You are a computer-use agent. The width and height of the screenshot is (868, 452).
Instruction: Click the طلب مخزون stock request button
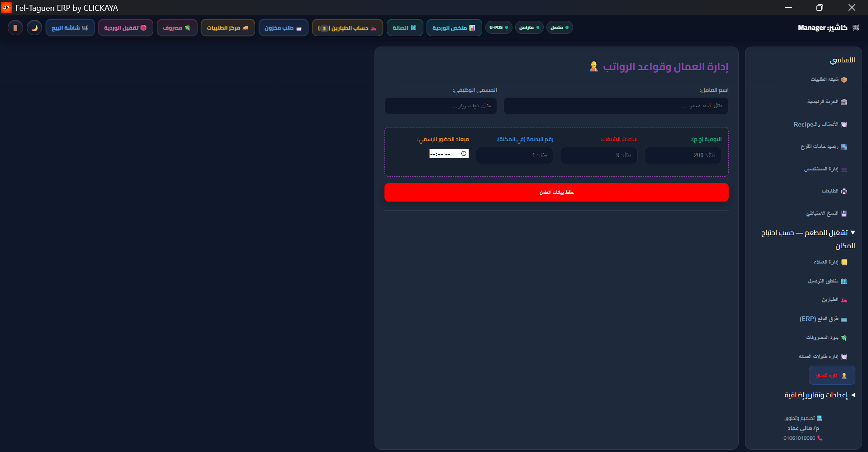coord(283,28)
